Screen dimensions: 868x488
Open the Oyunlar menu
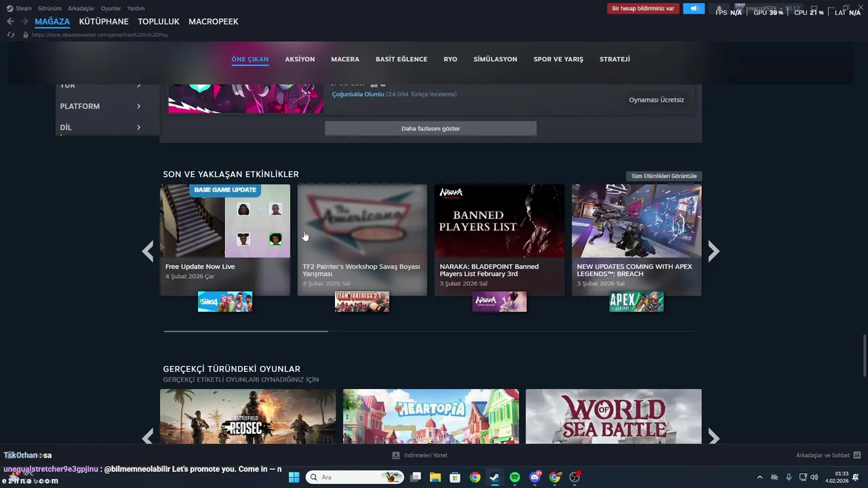point(111,9)
